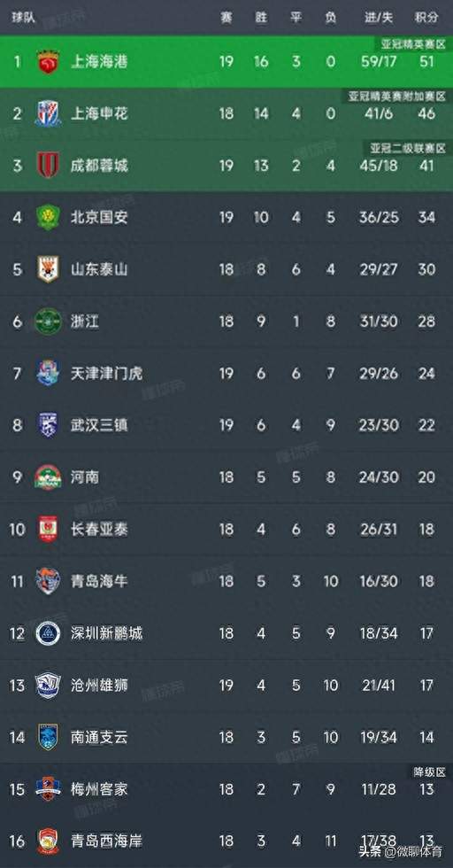Click the 浙江 round green logo
Screen dimensions: 453x868
click(48, 321)
